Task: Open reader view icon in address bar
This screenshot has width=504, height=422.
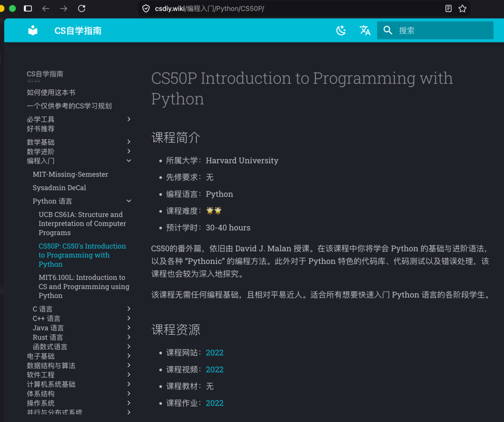Action: tap(448, 9)
